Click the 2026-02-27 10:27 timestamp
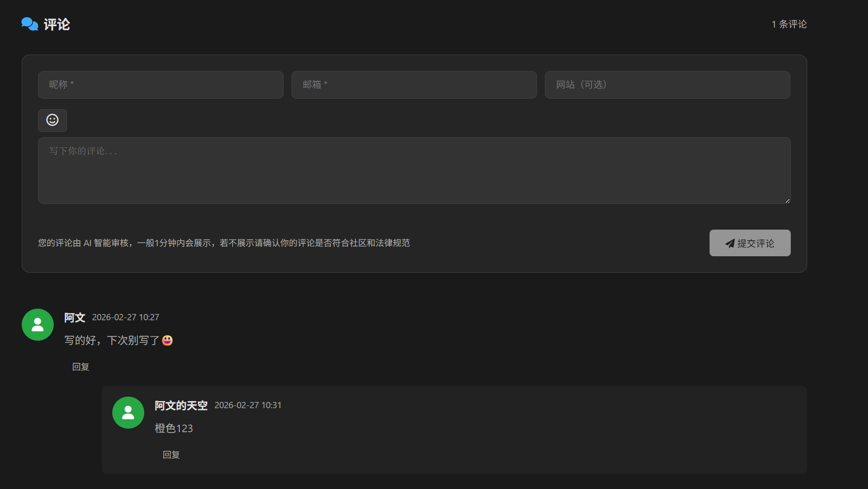This screenshot has height=489, width=868. click(x=126, y=318)
